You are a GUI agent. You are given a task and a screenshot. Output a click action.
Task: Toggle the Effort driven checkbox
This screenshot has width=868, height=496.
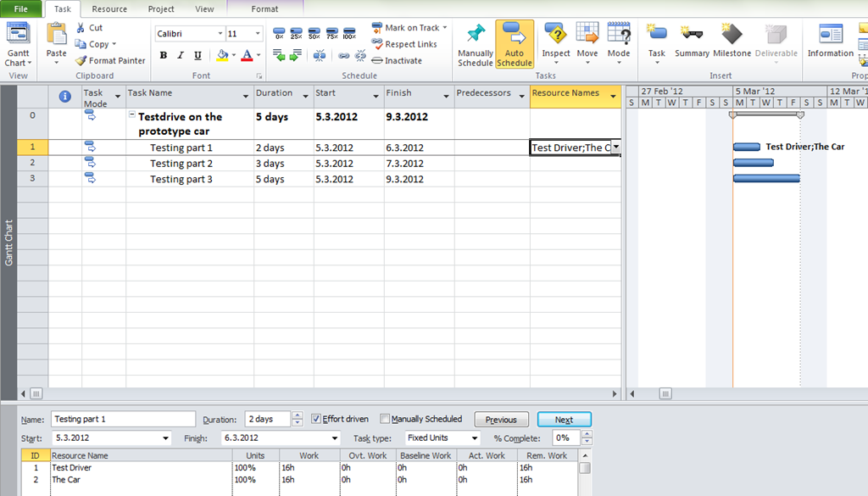click(316, 419)
